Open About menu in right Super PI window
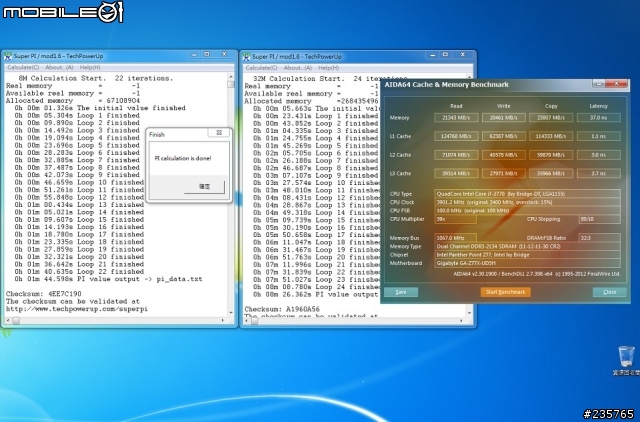The width and height of the screenshot is (640, 422). (x=298, y=68)
